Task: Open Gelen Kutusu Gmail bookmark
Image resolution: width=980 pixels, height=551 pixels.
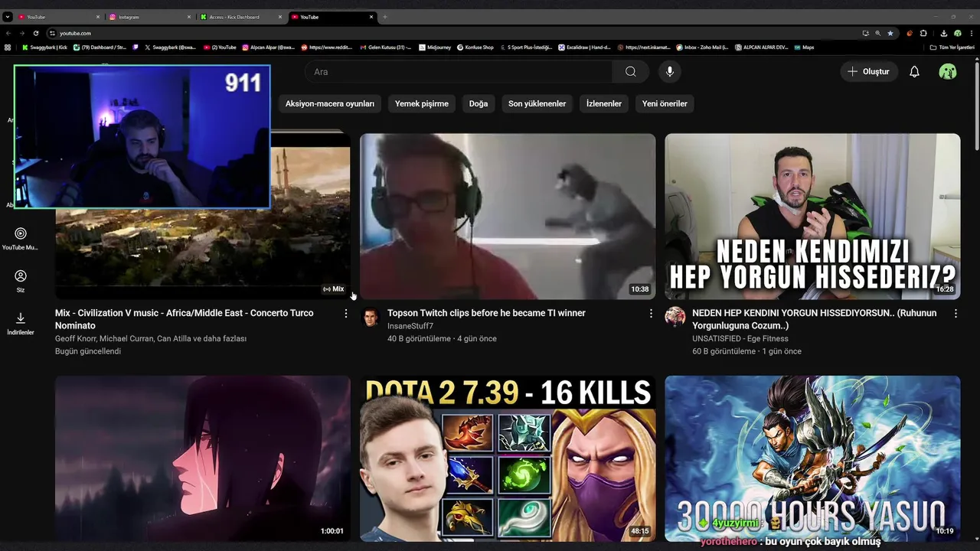Action: pyautogui.click(x=386, y=47)
